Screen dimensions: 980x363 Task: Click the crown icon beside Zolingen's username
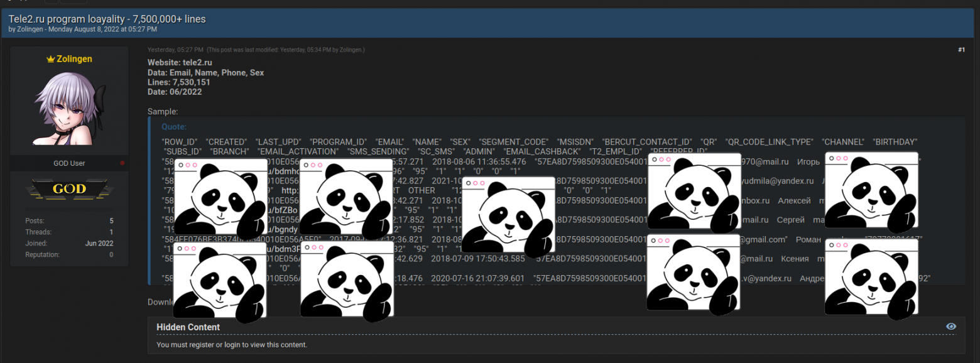click(x=51, y=59)
